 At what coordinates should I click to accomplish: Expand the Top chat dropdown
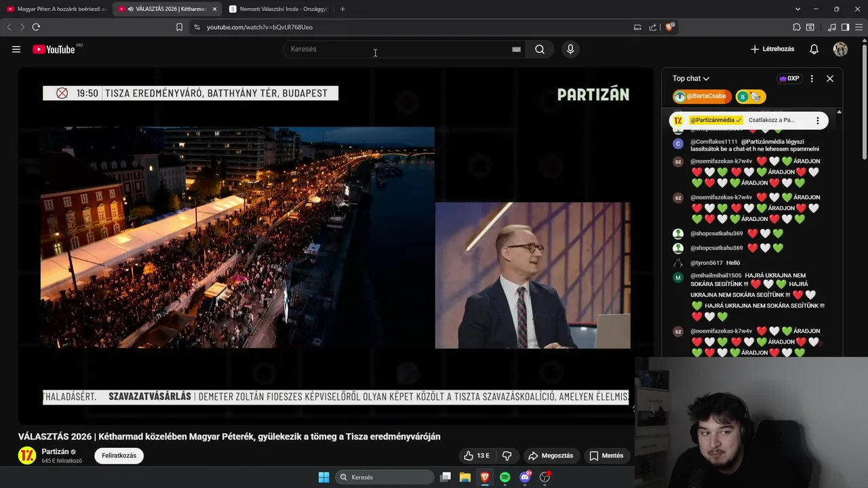[x=691, y=79]
